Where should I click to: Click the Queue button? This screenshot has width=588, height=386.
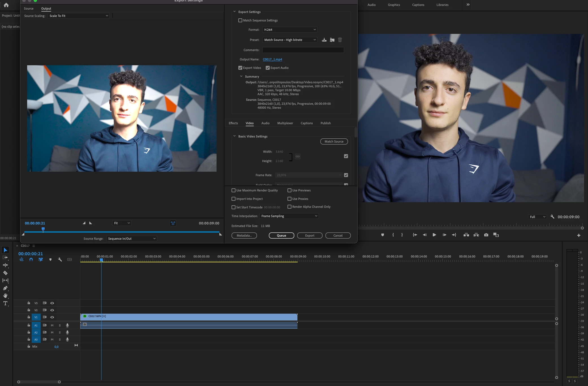(281, 235)
